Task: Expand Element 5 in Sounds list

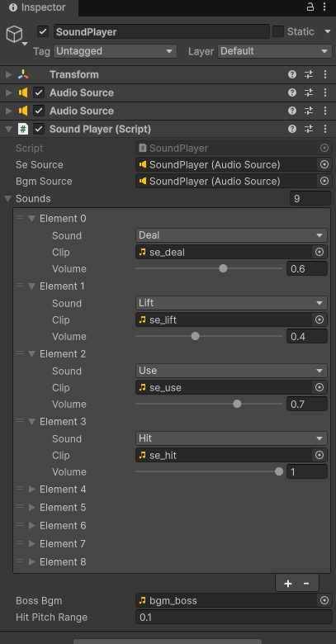Action: click(31, 508)
